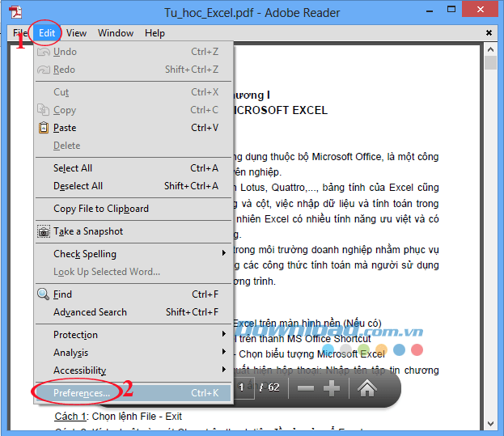Screen dimensions: 504x436
Task: Open the Window menu
Action: [x=116, y=33]
